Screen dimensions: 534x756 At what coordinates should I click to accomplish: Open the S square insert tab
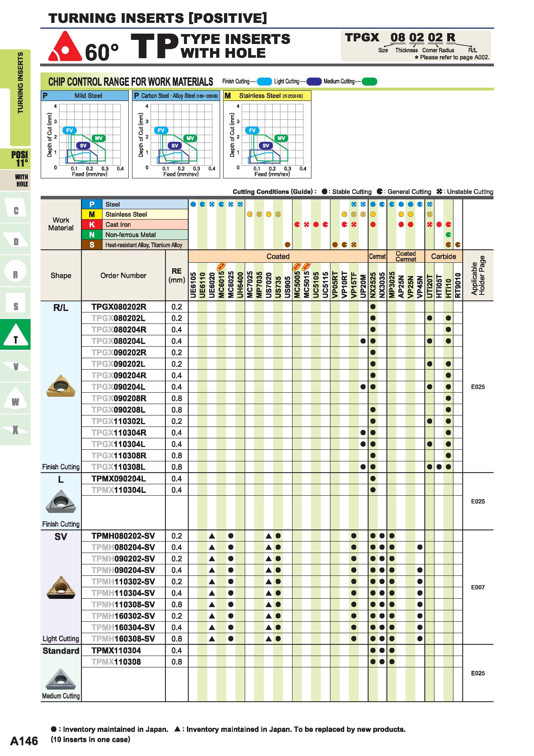(15, 303)
